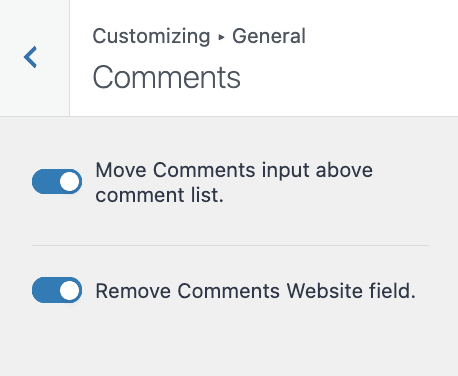
Task: Click the "Comments" section heading
Action: point(166,77)
